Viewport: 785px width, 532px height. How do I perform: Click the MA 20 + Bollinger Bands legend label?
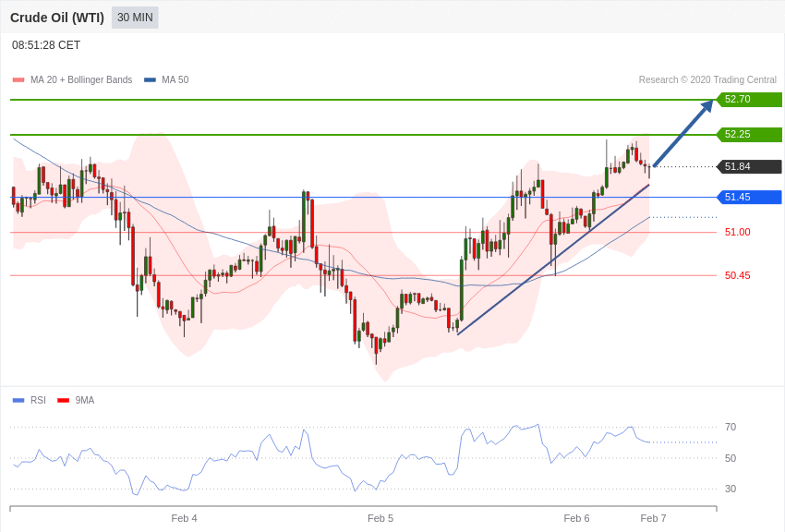point(81,79)
